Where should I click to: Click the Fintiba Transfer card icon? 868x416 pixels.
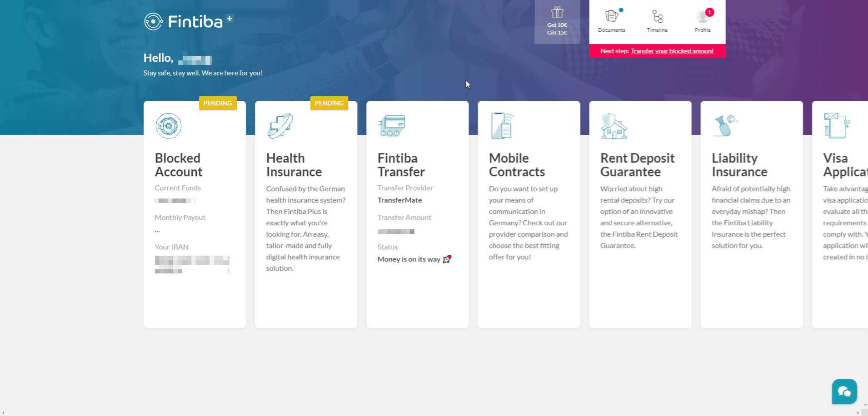[x=391, y=126]
